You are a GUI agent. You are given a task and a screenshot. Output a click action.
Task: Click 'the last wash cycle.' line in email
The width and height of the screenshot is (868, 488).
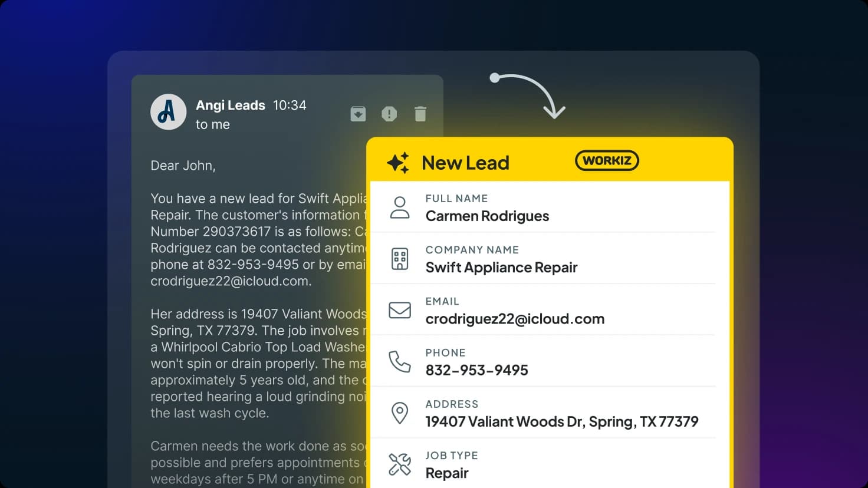coord(209,413)
